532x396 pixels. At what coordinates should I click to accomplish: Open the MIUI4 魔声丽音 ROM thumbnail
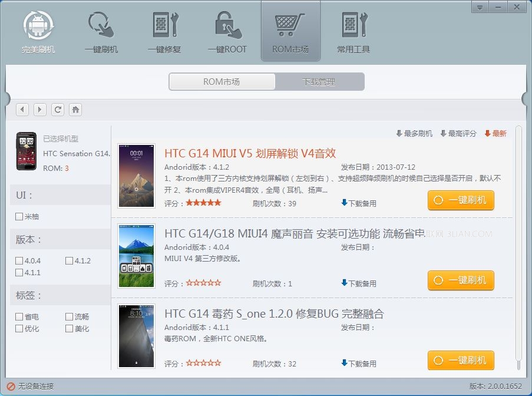[137, 256]
